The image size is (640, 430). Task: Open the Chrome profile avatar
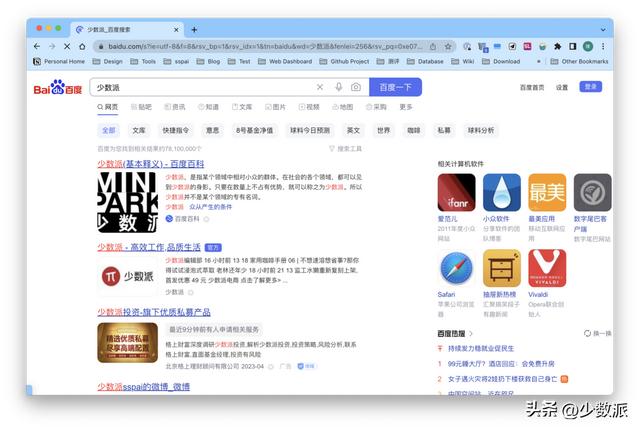(x=587, y=47)
